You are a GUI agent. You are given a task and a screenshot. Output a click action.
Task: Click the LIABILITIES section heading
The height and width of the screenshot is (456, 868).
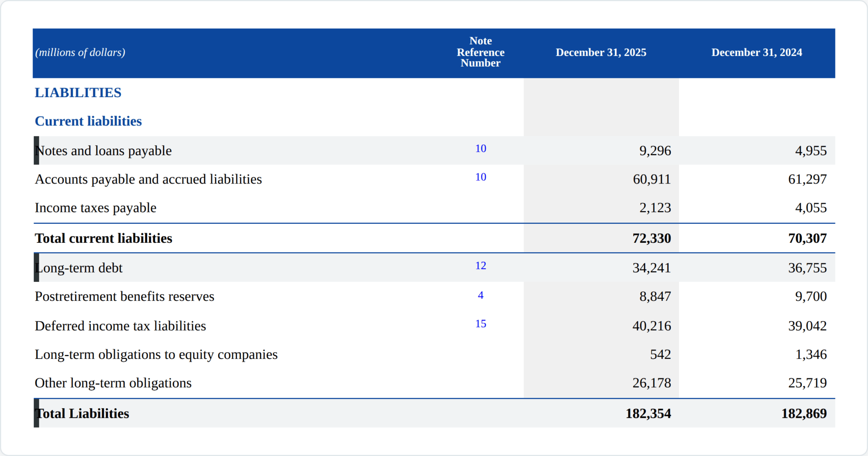click(78, 92)
